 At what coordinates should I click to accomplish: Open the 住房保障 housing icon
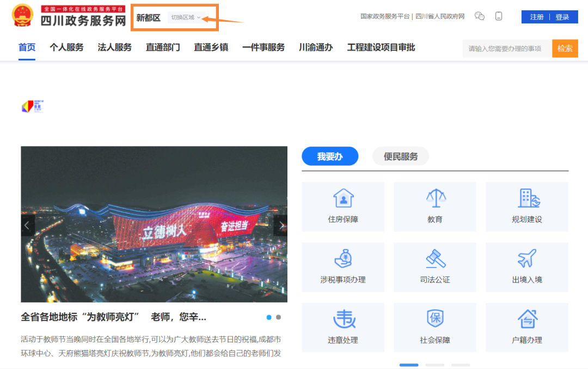(343, 198)
